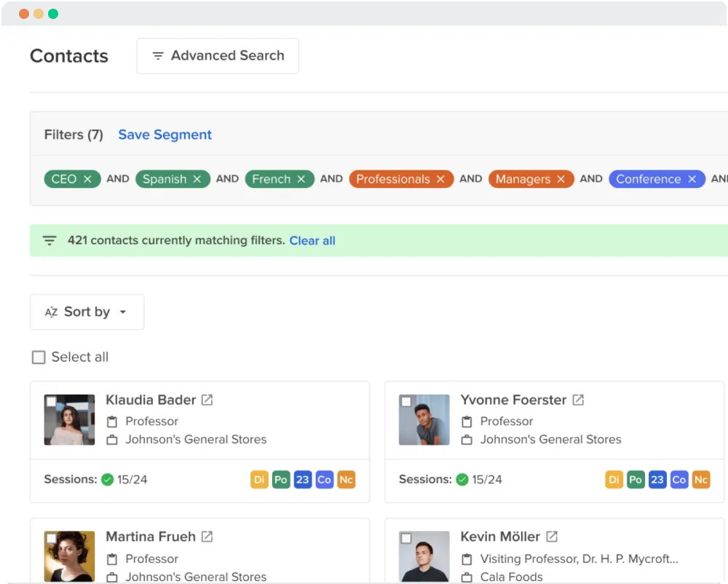
Task: Click the Visiting Professor job title text
Action: [579, 559]
